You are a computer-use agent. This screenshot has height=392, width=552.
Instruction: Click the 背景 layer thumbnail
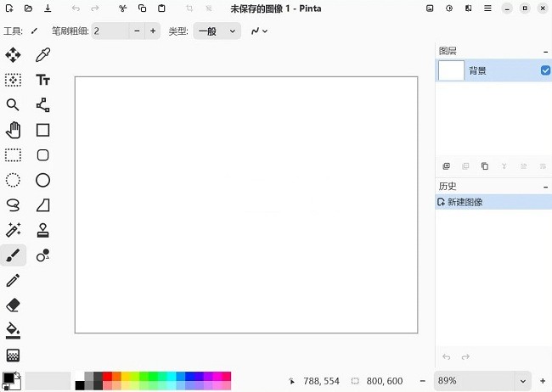click(451, 70)
